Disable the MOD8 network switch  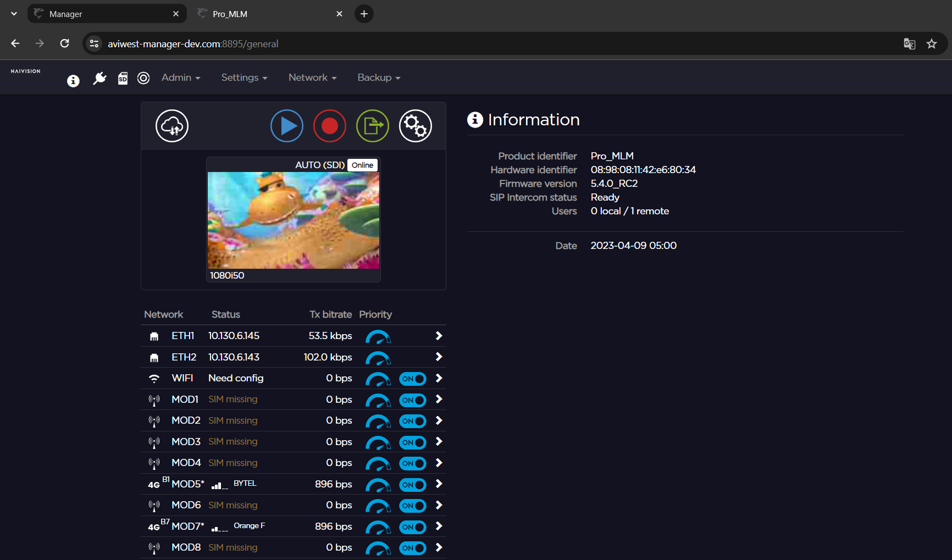(412, 548)
